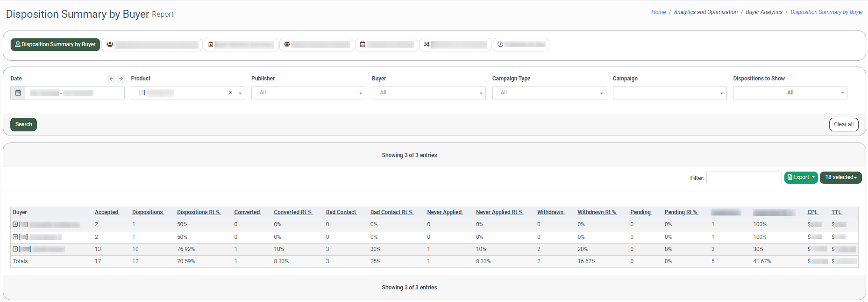This screenshot has height=302, width=868.
Task: Open the Publisher dropdown
Action: coord(308,93)
